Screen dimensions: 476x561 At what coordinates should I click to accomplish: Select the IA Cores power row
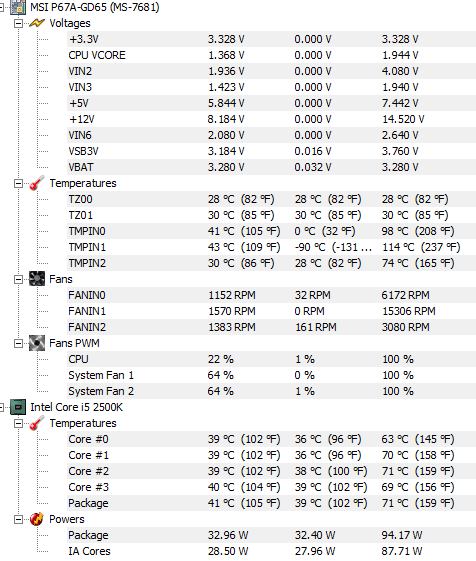[x=271, y=551]
